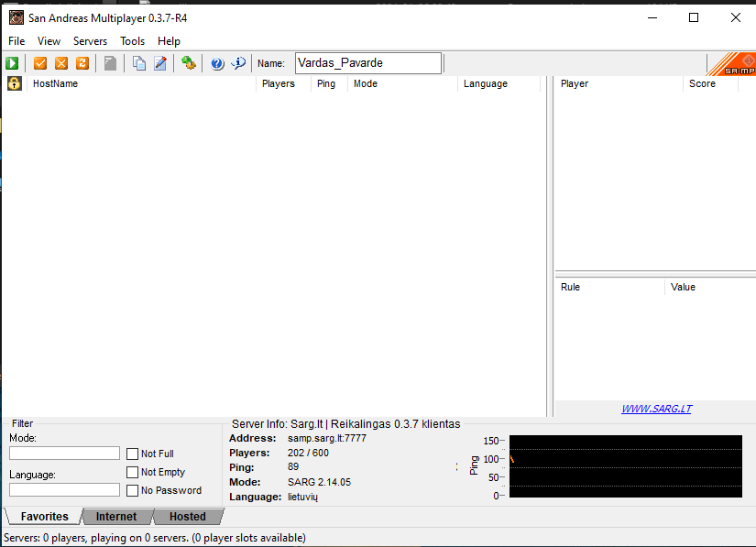
Task: Click the padlock column header icon
Action: (x=15, y=83)
